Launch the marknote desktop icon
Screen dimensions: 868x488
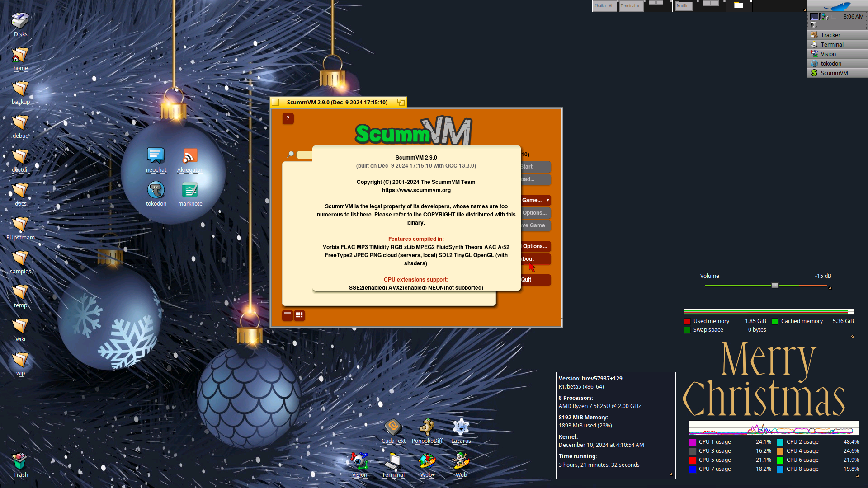pyautogui.click(x=190, y=194)
